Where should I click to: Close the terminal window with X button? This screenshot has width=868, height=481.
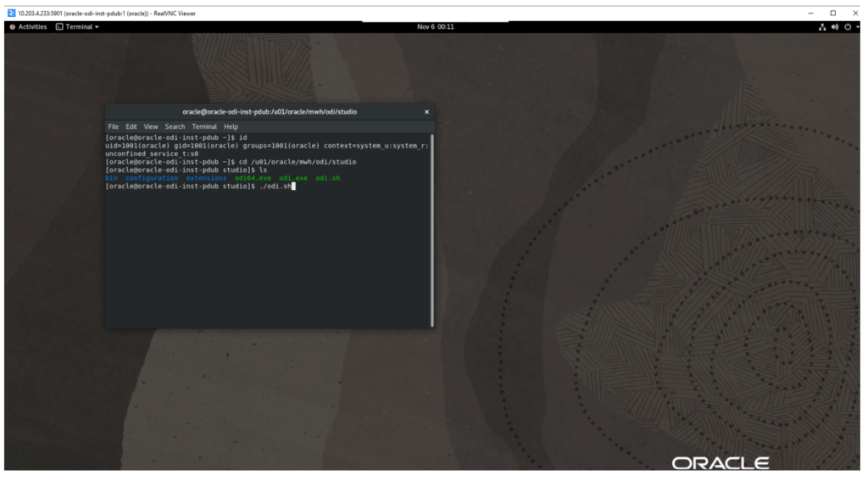click(x=426, y=112)
